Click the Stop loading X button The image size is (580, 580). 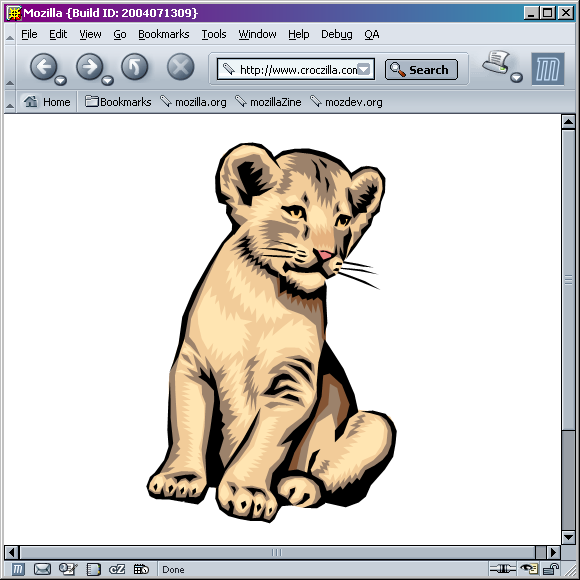(181, 67)
